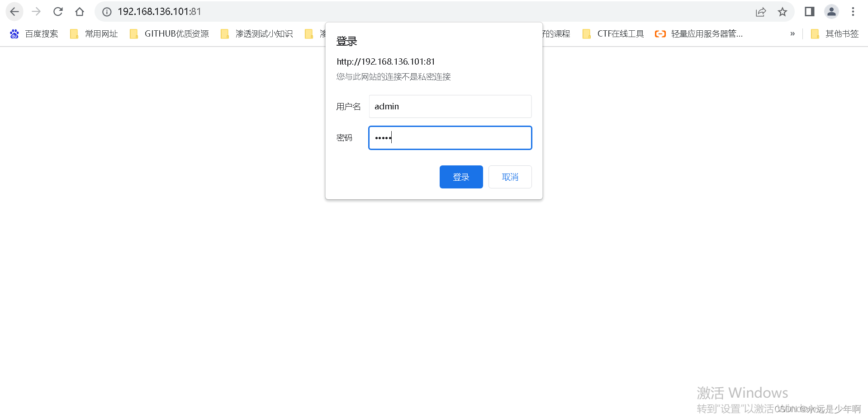Viewport: 868px width, 418px height.
Task: Click inside the password input box
Action: coord(450,138)
